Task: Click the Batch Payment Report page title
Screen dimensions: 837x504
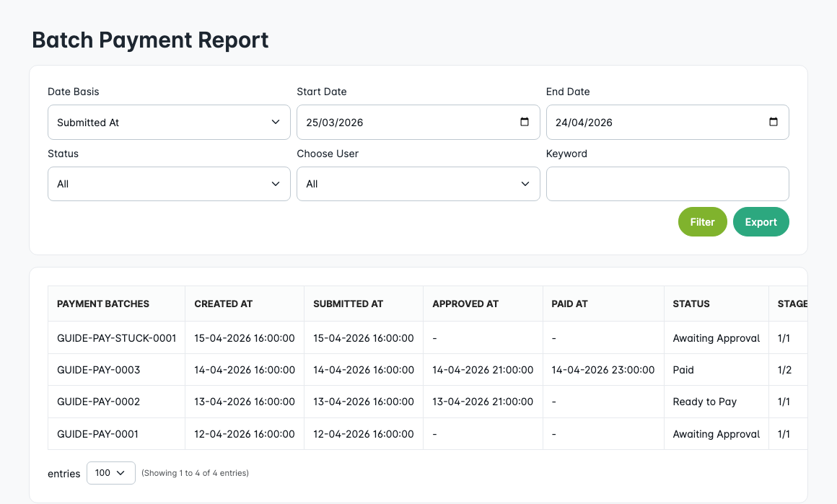Action: 149,40
